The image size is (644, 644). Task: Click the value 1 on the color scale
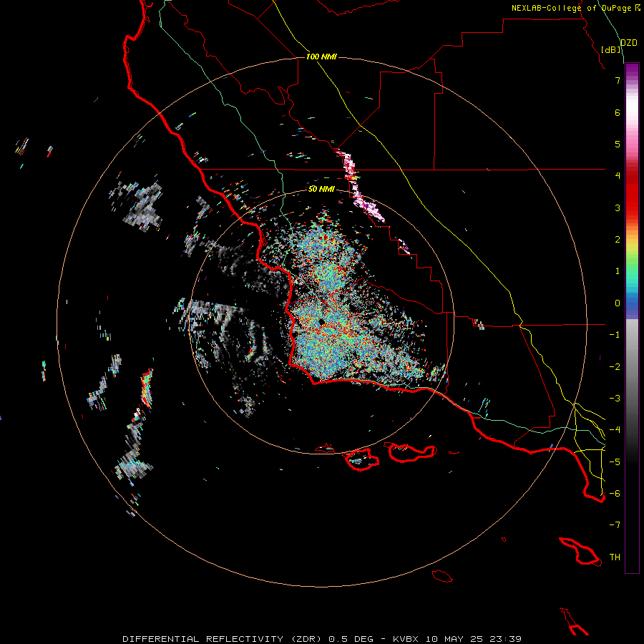pos(618,271)
